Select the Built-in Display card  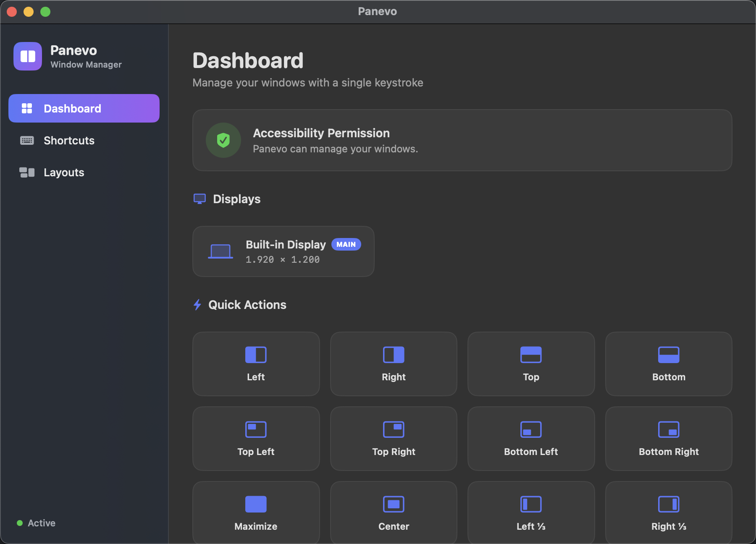283,251
